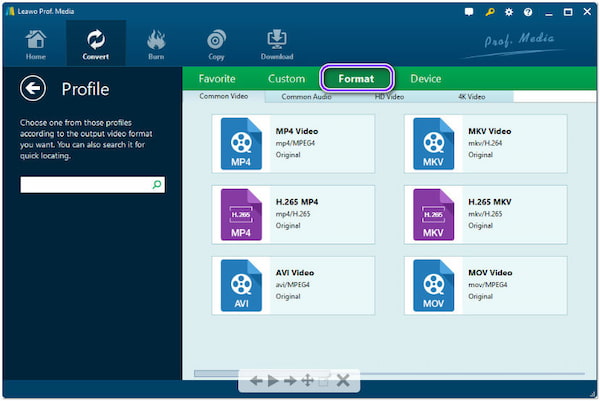Click the mov/MPEG4 codec text

click(488, 285)
